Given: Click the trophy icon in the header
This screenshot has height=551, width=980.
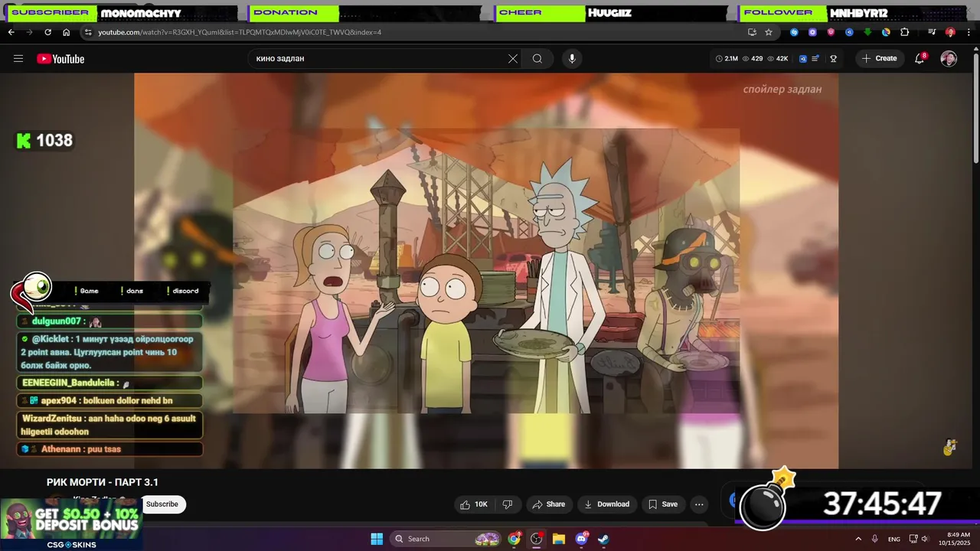Looking at the screenshot, I should pos(834,58).
